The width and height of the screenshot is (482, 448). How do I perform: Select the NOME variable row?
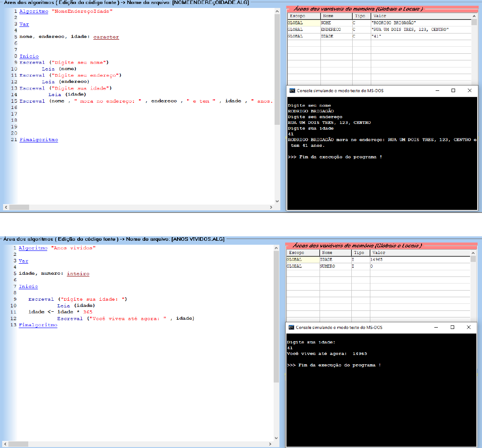click(x=380, y=22)
